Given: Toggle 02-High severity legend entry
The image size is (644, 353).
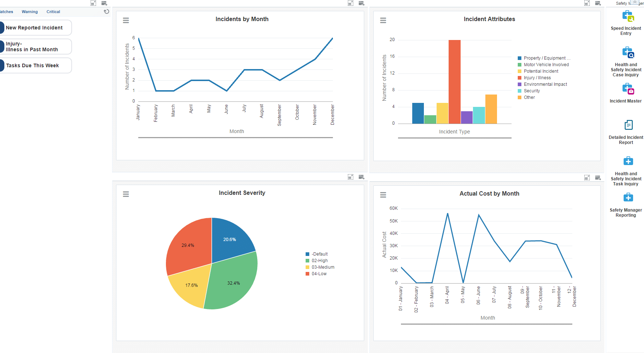Looking at the screenshot, I should [x=317, y=261].
